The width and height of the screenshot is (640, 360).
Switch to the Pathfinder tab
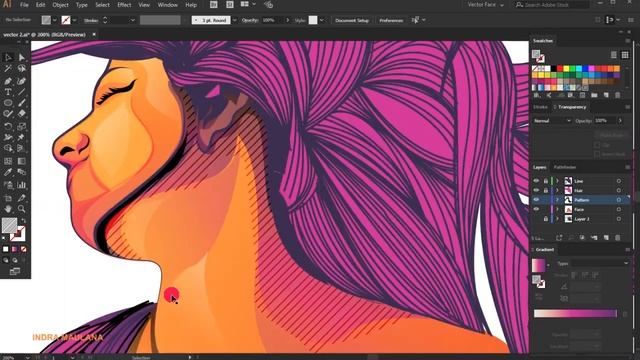coord(565,167)
